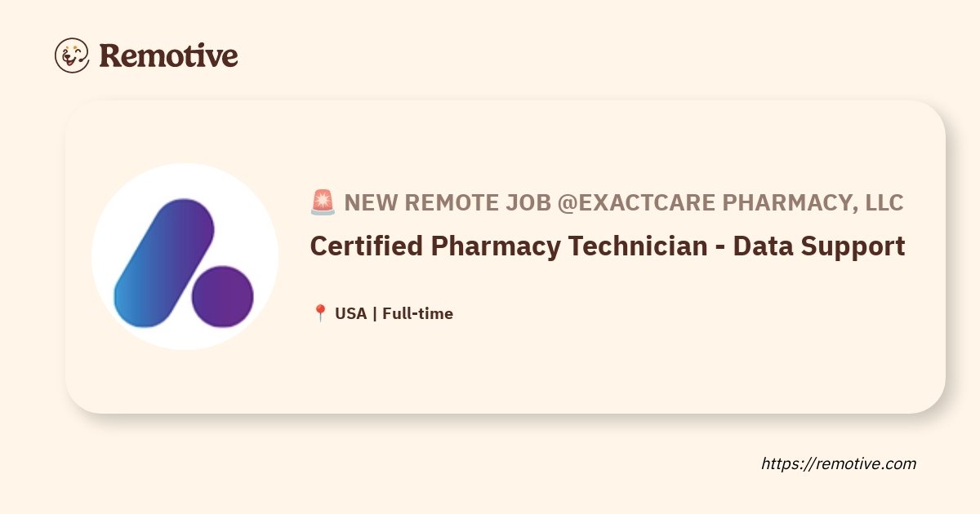Image resolution: width=980 pixels, height=514 pixels.
Task: Click the red location pin icon
Action: [x=320, y=313]
